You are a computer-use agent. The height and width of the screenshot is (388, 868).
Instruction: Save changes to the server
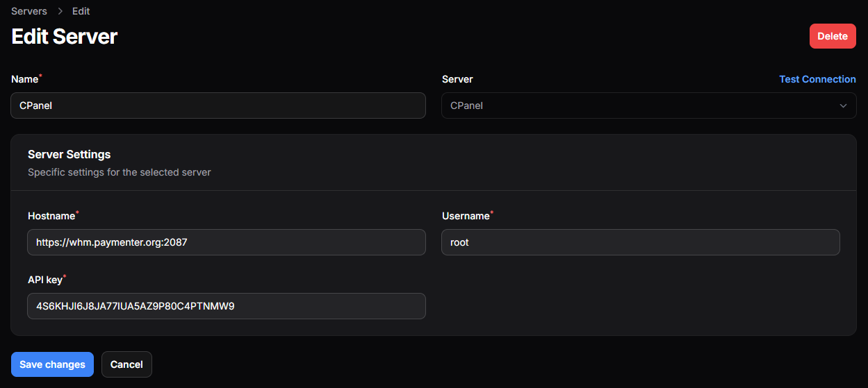coord(52,364)
